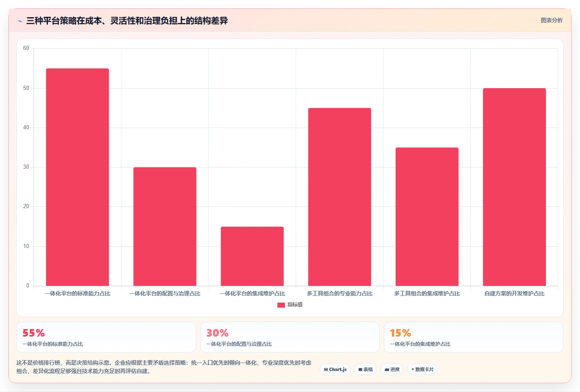Click the y-axis tick label 10
The image size is (580, 392).
click(x=26, y=246)
